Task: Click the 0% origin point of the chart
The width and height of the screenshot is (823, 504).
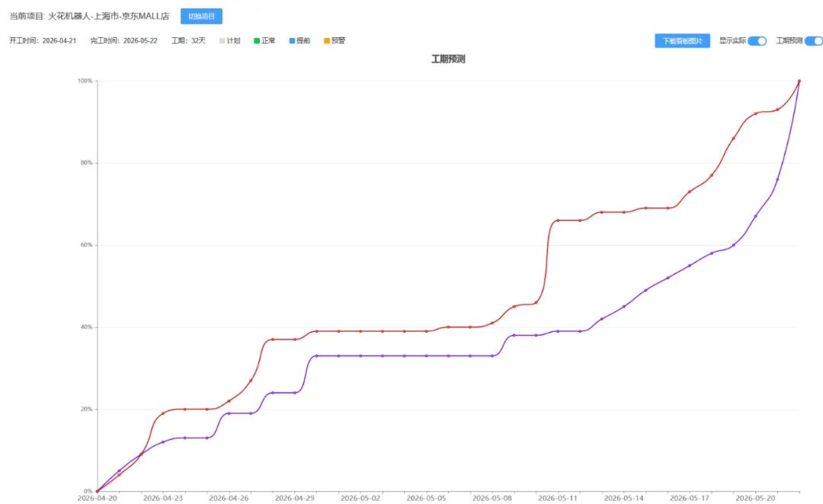Action: click(x=97, y=491)
